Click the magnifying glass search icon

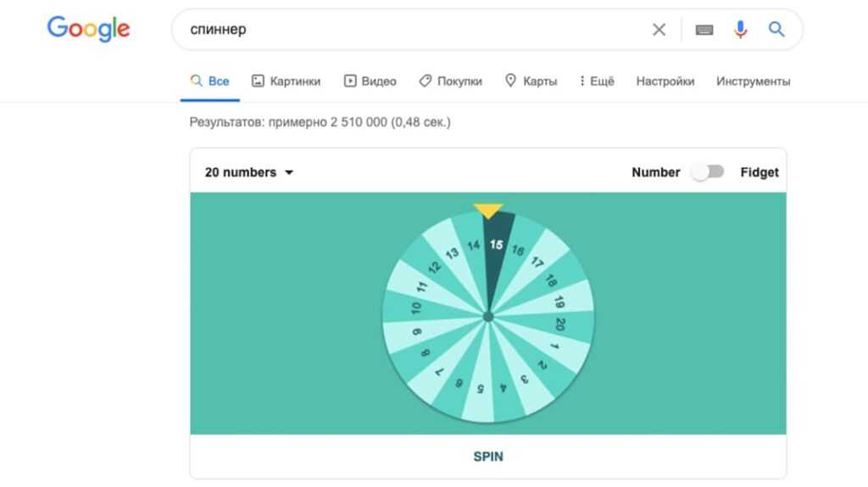click(x=776, y=30)
